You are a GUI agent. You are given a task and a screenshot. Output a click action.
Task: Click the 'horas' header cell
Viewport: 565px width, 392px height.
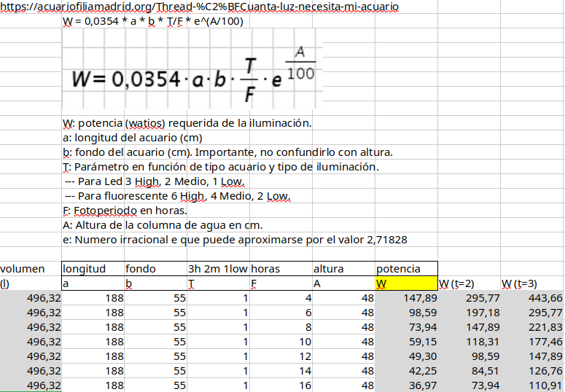(x=281, y=269)
